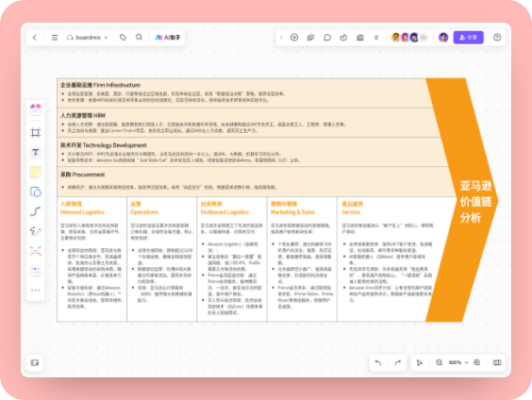Expand more tools with double chevron
Image resolution: width=532 pixels, height=400 pixels.
[376, 38]
